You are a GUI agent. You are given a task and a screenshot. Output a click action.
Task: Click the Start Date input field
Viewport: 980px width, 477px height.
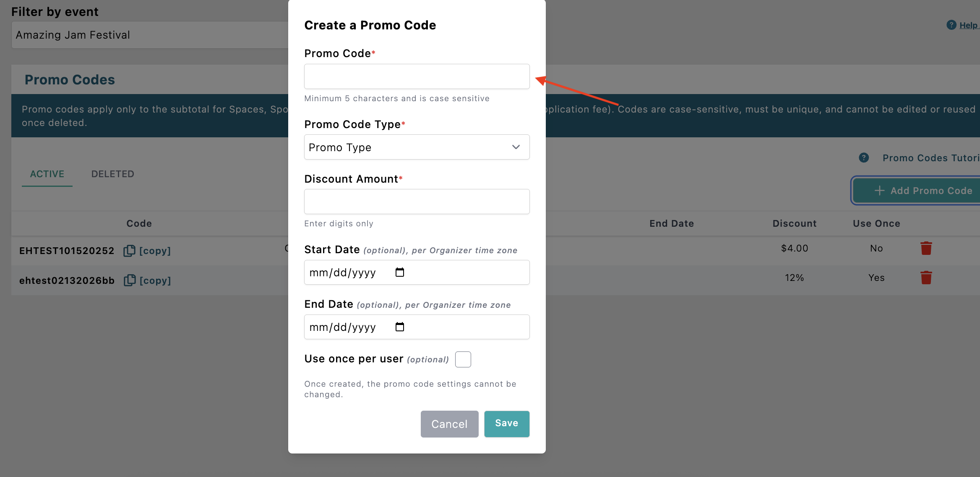(348, 273)
